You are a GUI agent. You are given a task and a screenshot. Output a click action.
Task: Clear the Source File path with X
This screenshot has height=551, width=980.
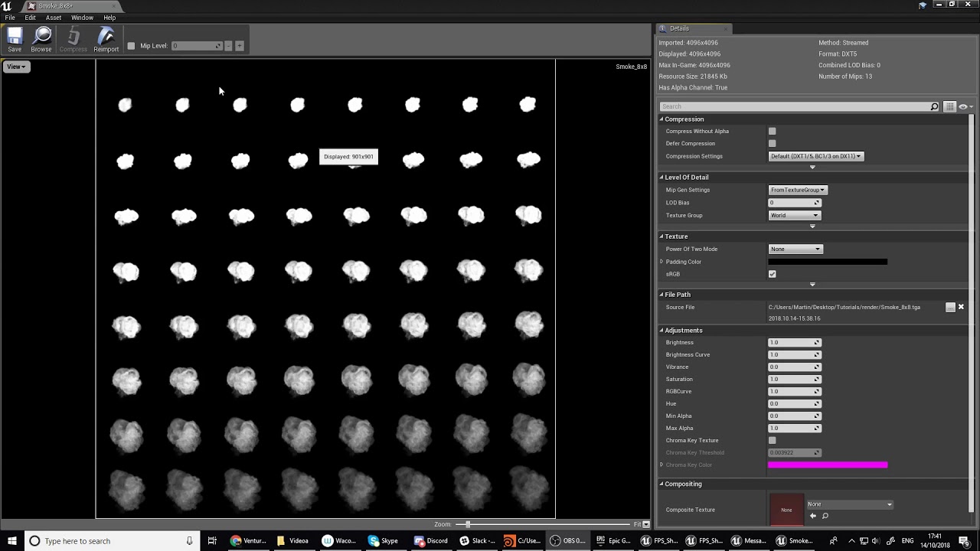click(x=961, y=307)
